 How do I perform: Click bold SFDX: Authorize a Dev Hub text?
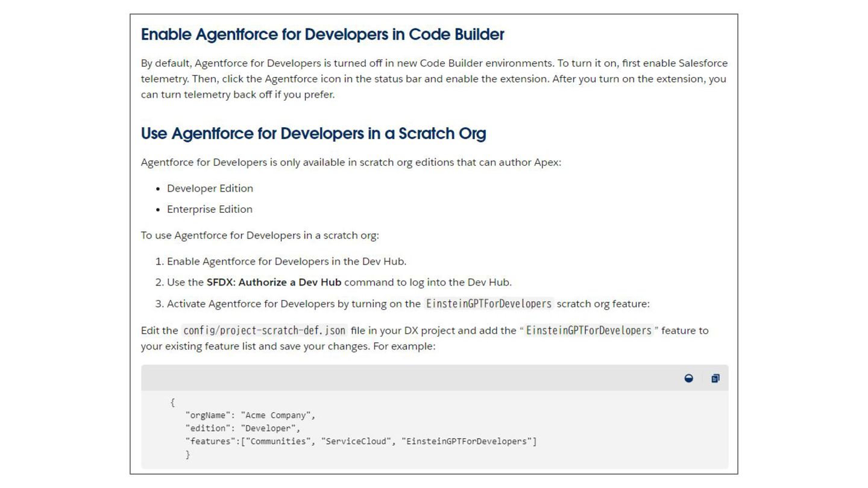[274, 282]
